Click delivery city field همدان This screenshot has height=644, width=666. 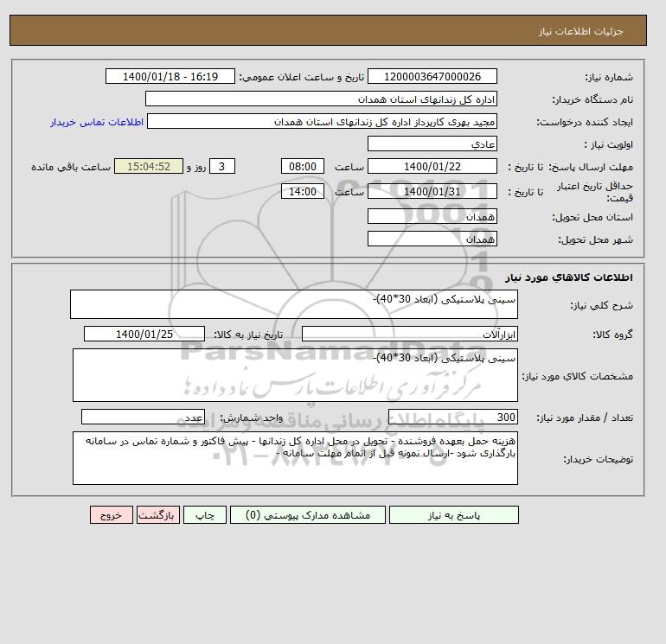click(432, 239)
